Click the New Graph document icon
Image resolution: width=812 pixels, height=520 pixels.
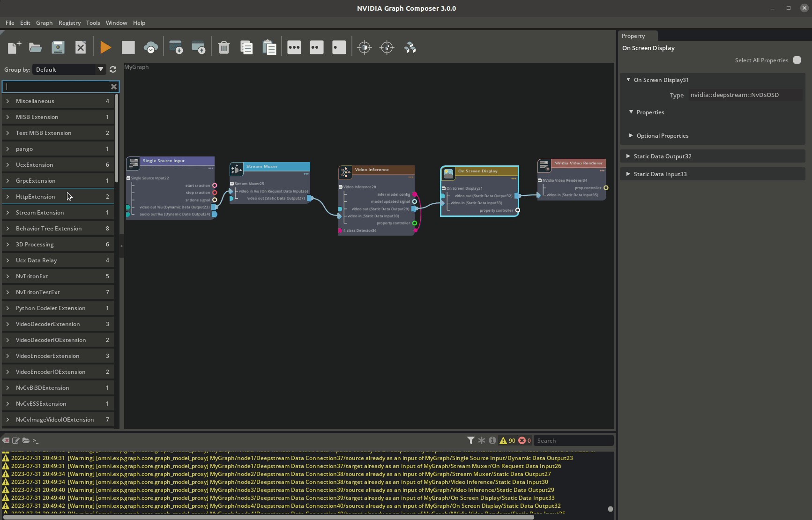pos(14,47)
